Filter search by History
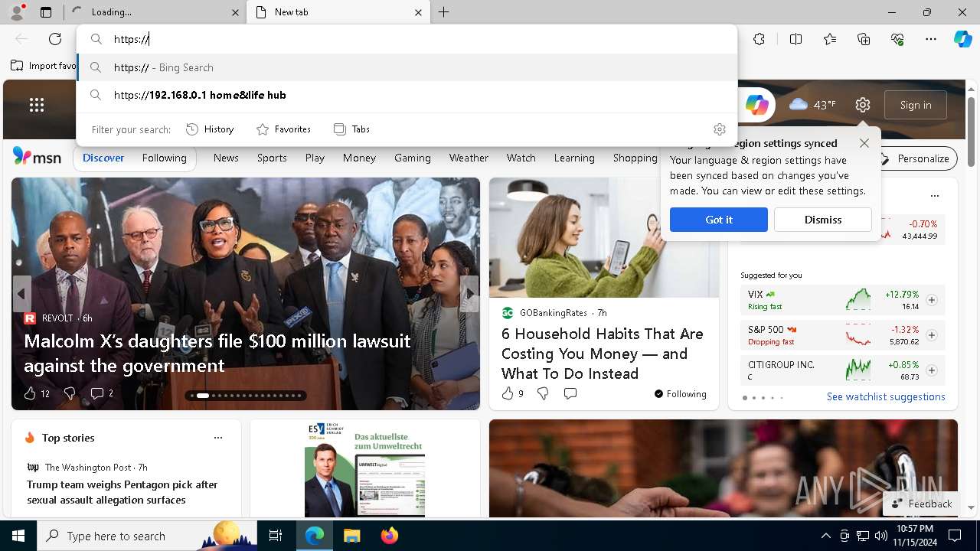 210,129
